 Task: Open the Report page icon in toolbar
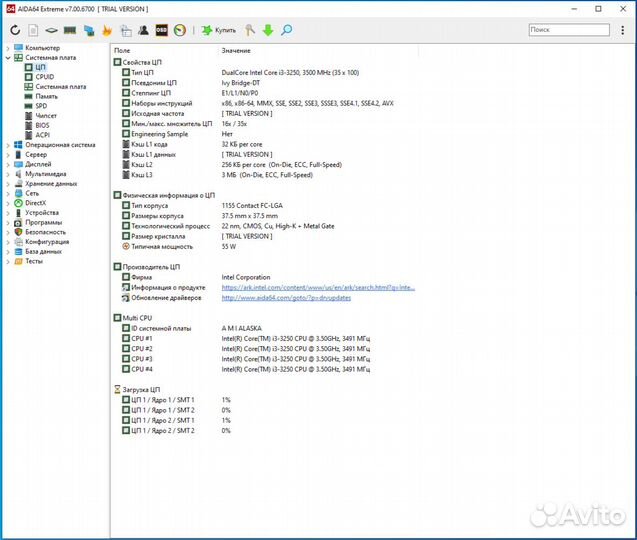point(33,30)
